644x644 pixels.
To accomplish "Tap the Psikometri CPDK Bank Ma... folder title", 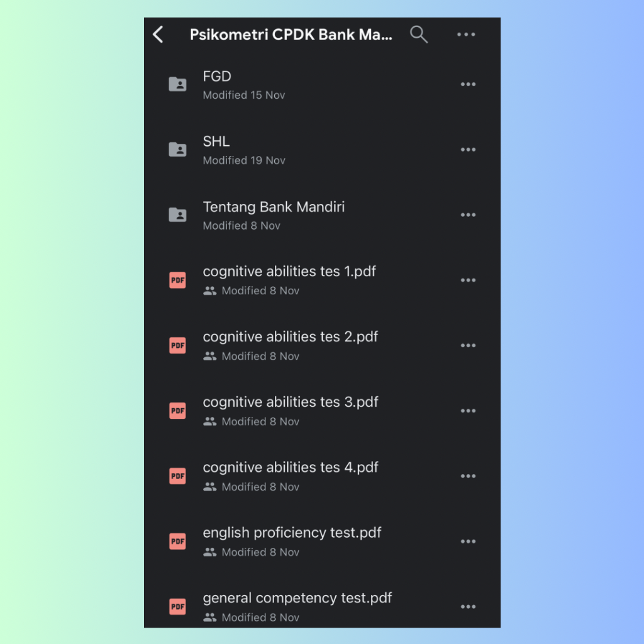I will 291,35.
